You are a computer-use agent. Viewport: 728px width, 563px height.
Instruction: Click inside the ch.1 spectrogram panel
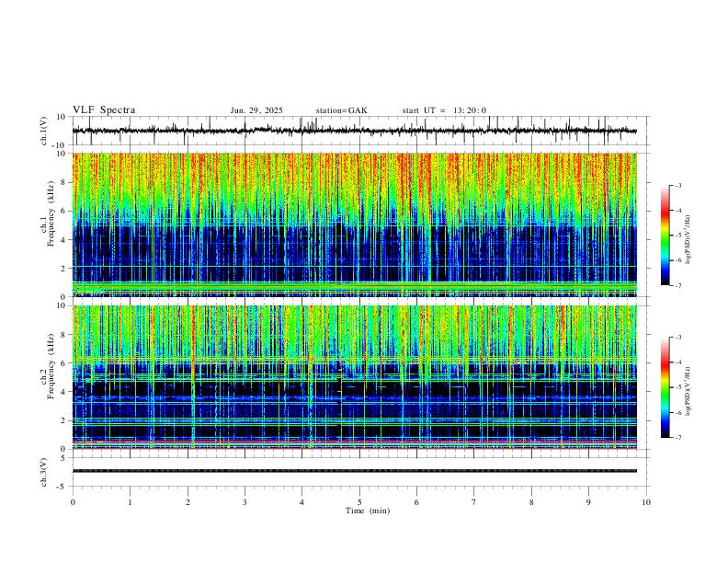[354, 224]
